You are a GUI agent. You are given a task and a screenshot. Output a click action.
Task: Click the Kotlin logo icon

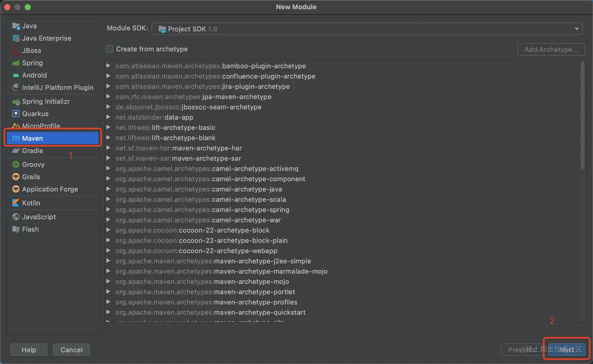[x=16, y=203]
